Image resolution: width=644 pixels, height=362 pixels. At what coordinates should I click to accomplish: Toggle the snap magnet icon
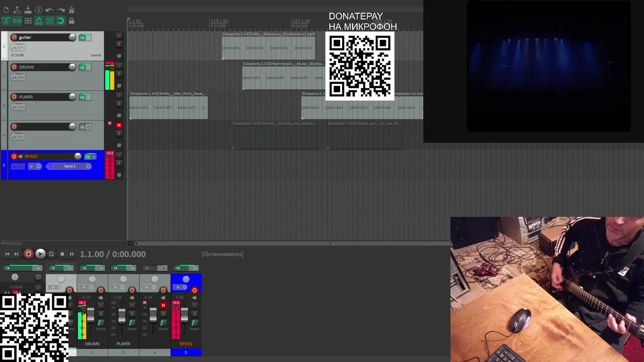[x=60, y=21]
